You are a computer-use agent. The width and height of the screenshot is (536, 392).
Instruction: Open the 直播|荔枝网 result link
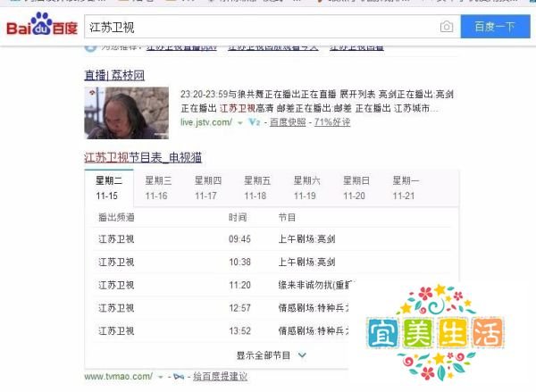[114, 75]
